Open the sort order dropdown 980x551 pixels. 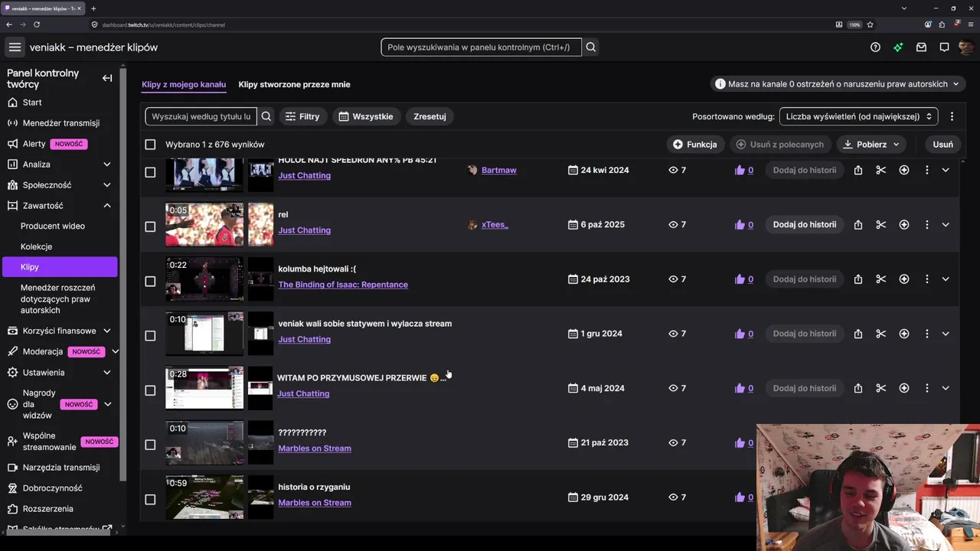tap(859, 116)
